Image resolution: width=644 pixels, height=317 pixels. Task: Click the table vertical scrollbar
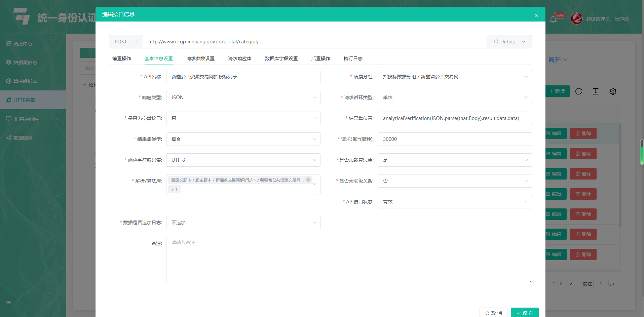coord(620,175)
